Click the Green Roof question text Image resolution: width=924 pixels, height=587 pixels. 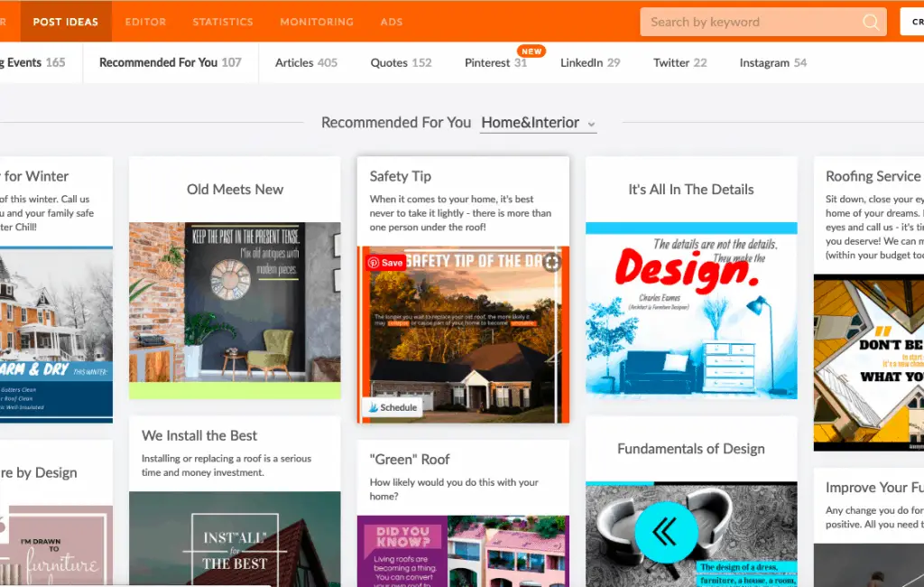(x=454, y=489)
